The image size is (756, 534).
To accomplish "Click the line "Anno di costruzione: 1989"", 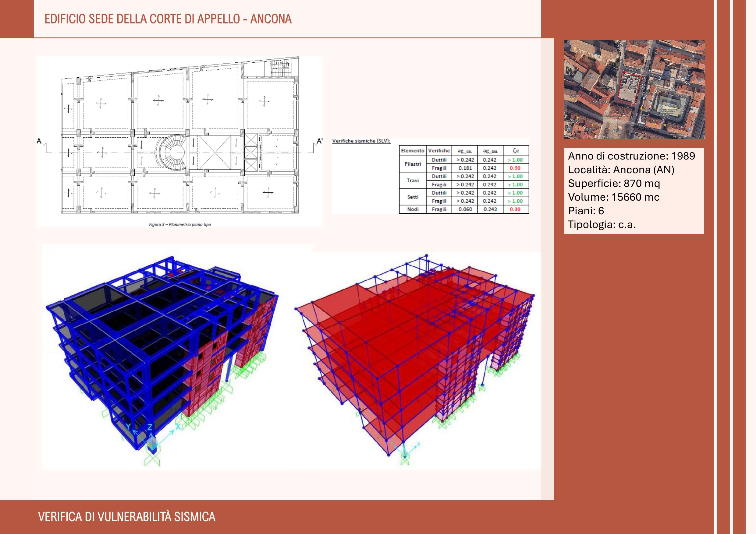I will (x=631, y=156).
